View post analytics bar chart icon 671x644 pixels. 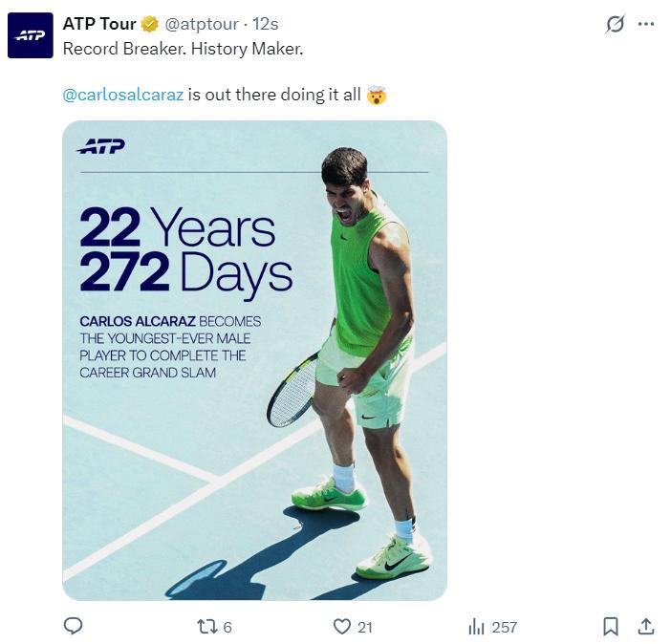pos(476,626)
